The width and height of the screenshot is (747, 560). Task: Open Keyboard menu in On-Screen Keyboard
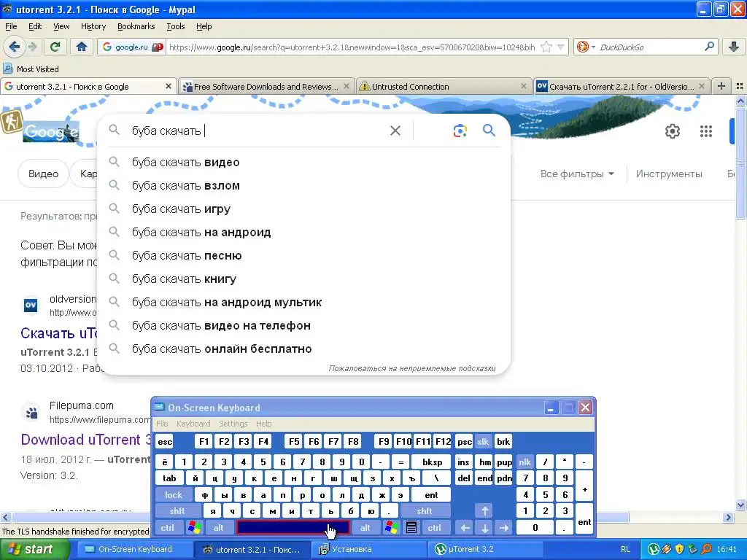(x=193, y=424)
